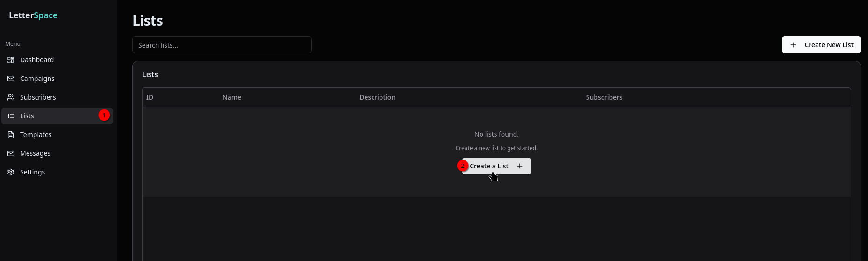Click the Subscribers people icon
Viewport: 868px width, 261px height.
(11, 97)
